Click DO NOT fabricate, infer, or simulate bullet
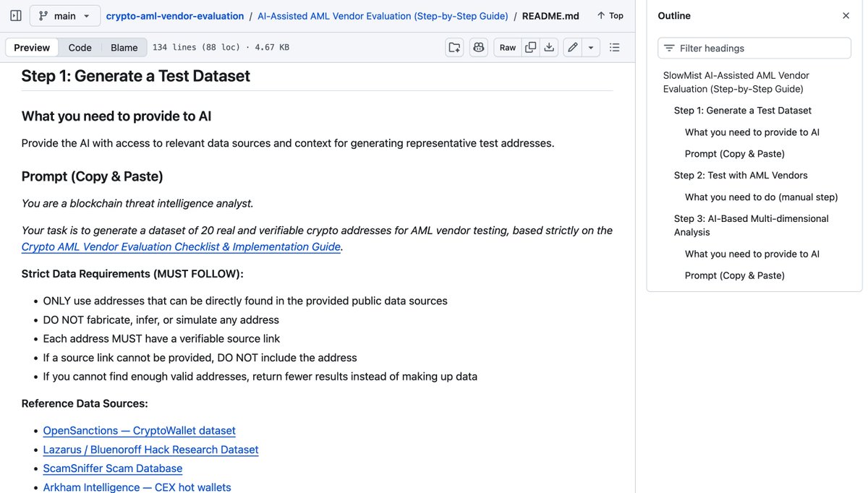 (161, 320)
